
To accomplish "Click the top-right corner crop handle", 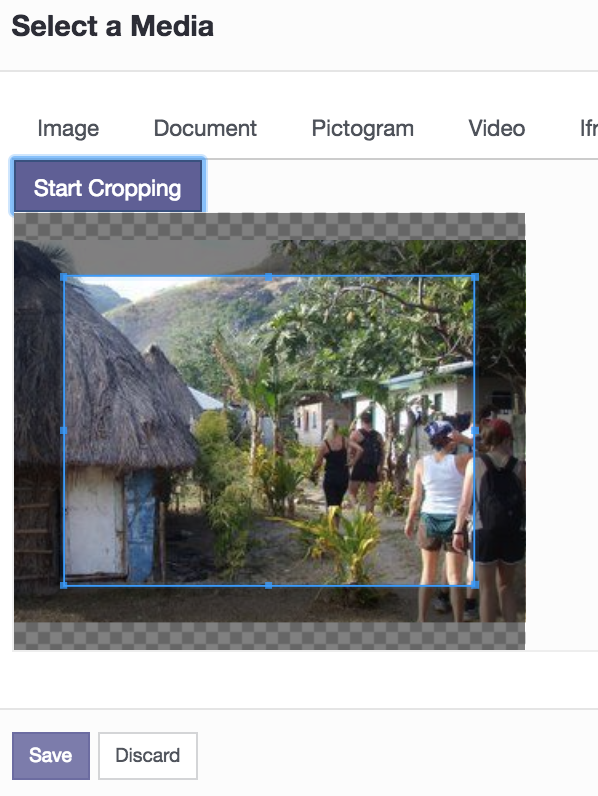I will (x=475, y=277).
